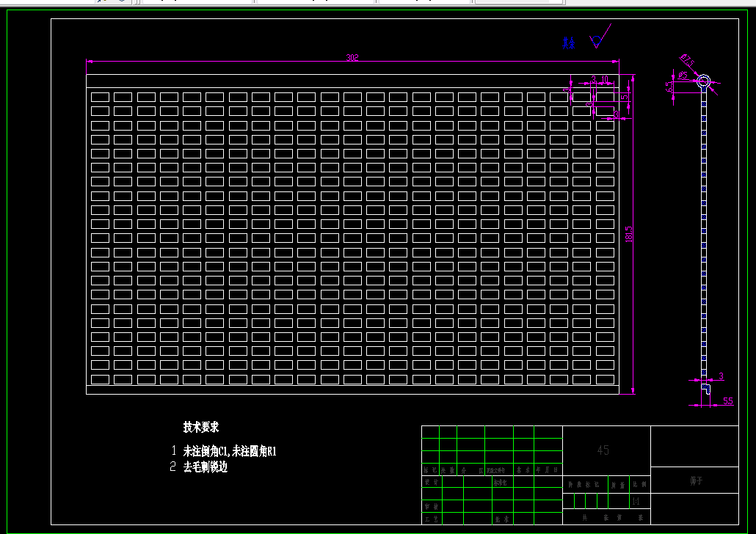Select the 3 dimension near side view bottom
The image size is (756, 534).
coord(722,376)
